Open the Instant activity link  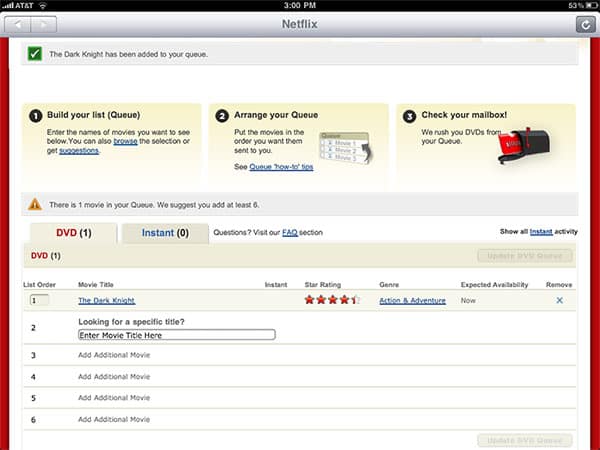coord(541,232)
